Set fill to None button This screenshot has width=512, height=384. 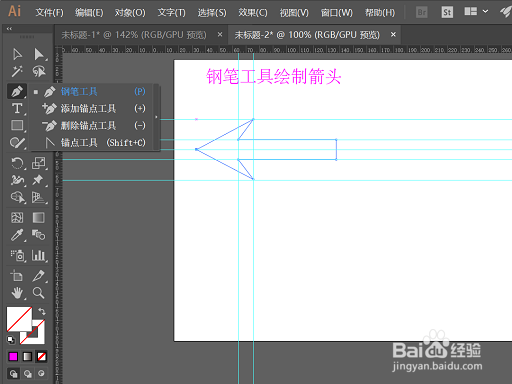42,357
